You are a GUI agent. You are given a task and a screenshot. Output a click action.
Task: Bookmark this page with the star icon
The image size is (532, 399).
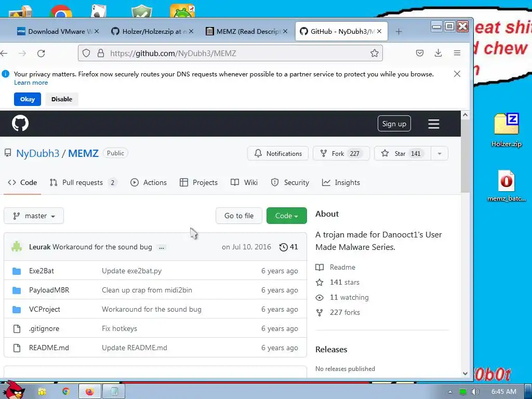tap(374, 54)
